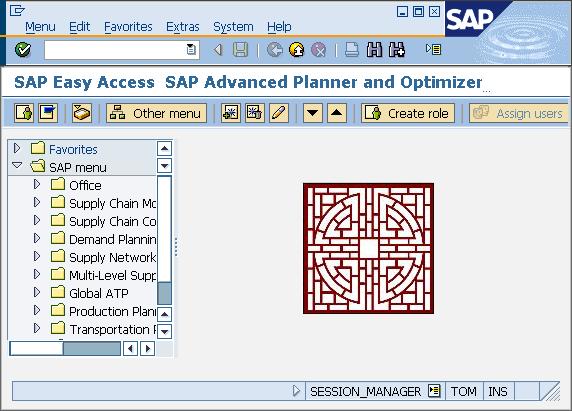The height and width of the screenshot is (411, 572).
Task: Click the tree header scroll-down arrow
Action: click(x=165, y=166)
